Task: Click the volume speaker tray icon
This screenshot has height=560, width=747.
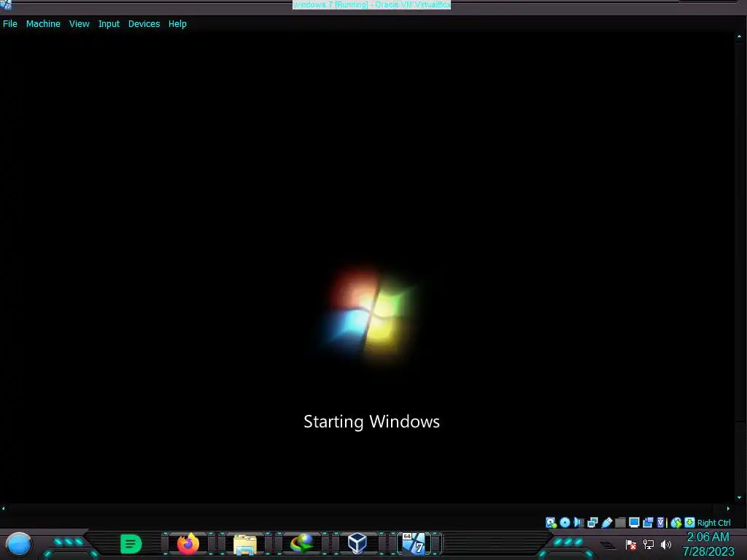Action: point(665,544)
